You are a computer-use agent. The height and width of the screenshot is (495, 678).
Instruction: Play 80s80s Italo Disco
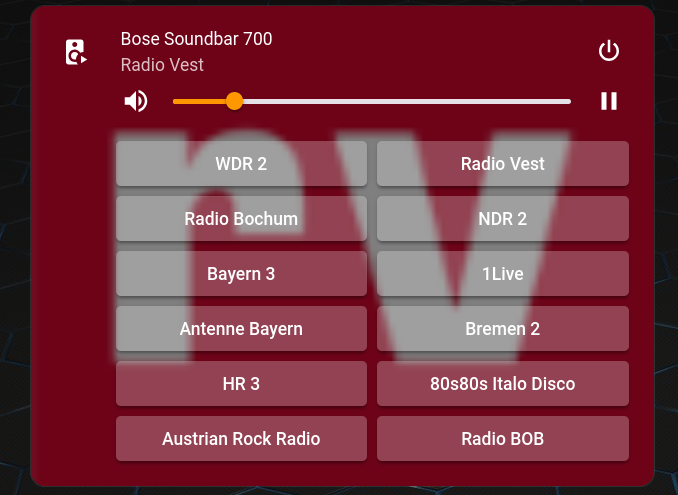503,383
